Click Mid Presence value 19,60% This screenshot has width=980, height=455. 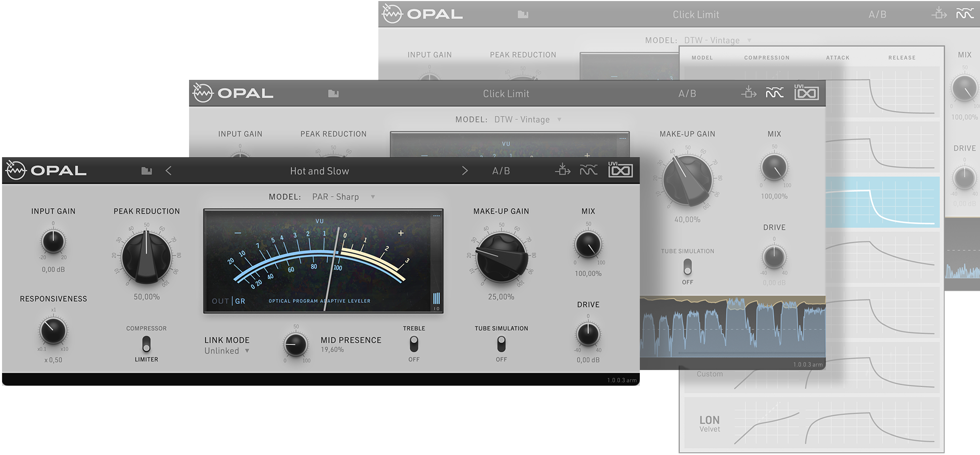coord(332,350)
